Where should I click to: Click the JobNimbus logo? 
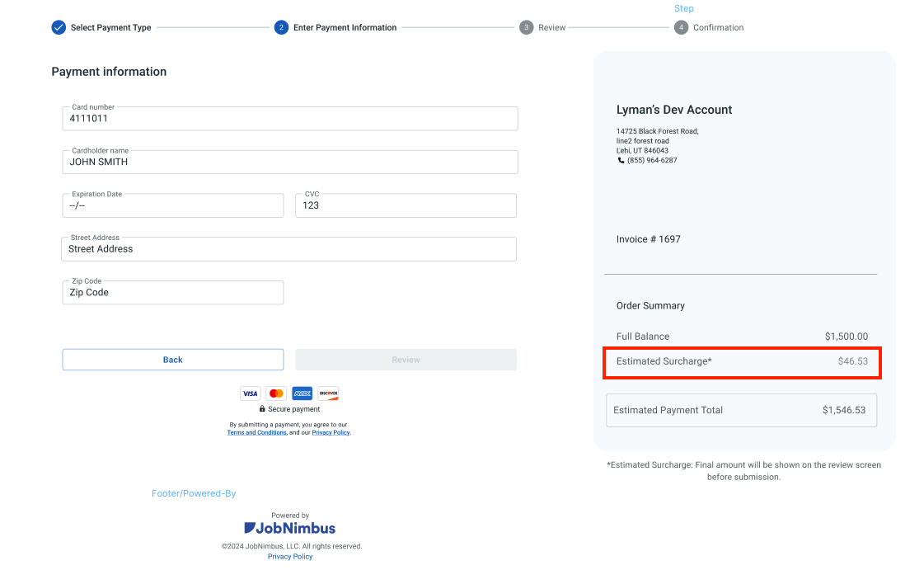(x=289, y=527)
